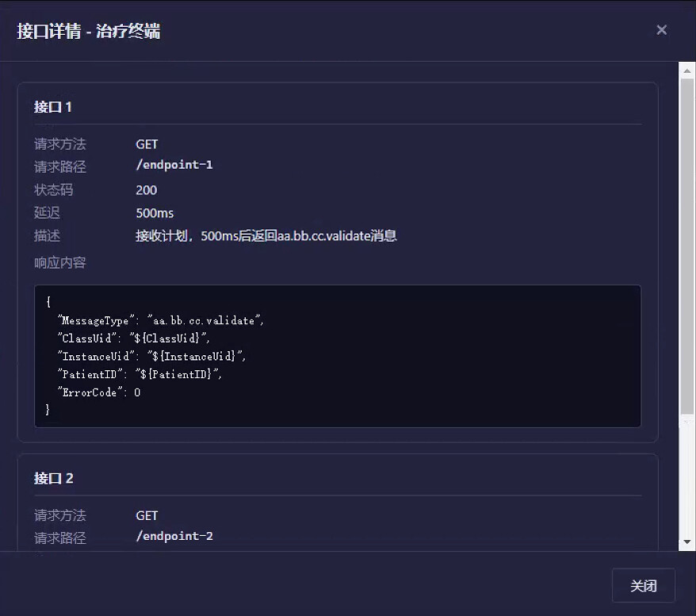Click the scrollbar up arrow

[x=687, y=71]
